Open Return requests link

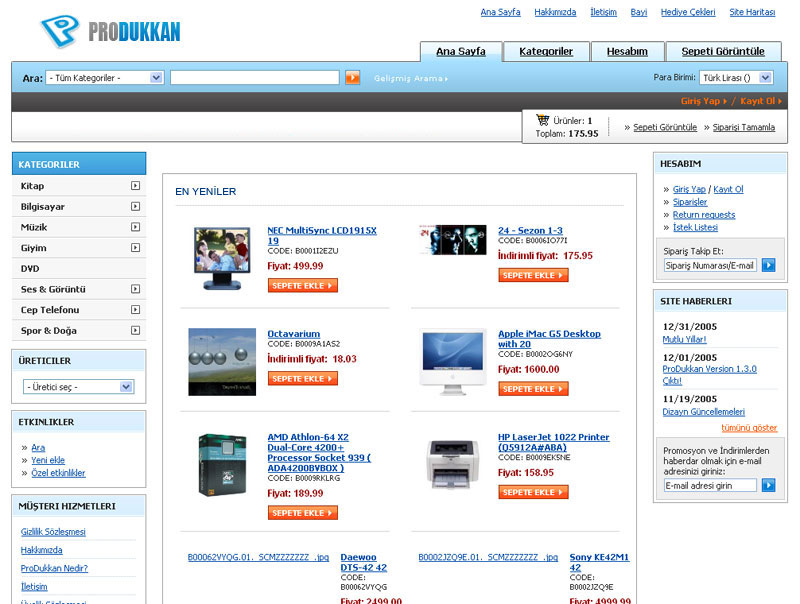[704, 215]
